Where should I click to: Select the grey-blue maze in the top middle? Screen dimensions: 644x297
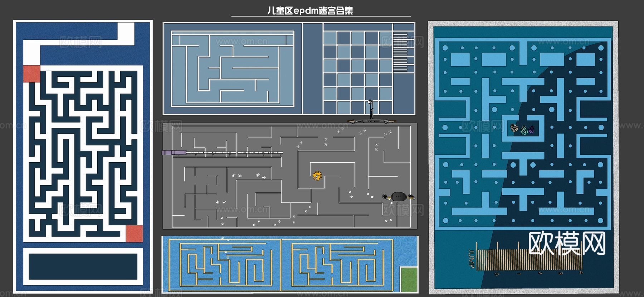233,69
